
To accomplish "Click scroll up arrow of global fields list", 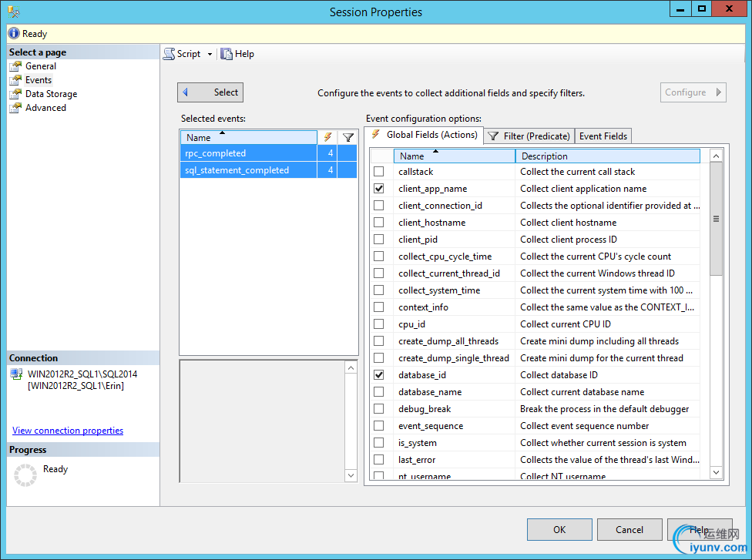I will click(716, 156).
